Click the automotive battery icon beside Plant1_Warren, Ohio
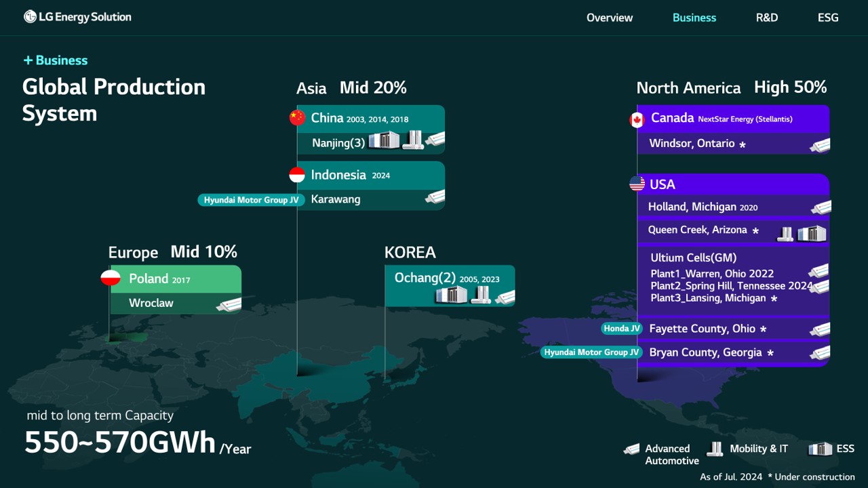 pyautogui.click(x=818, y=271)
